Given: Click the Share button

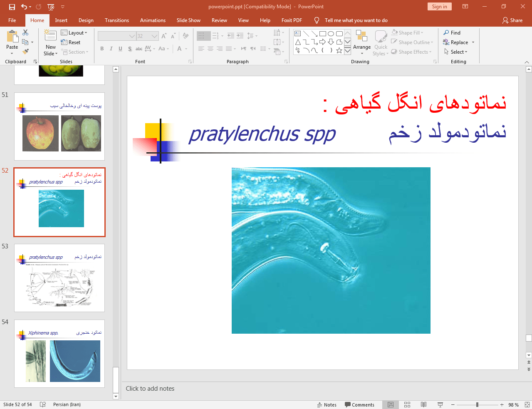Looking at the screenshot, I should click(x=512, y=20).
